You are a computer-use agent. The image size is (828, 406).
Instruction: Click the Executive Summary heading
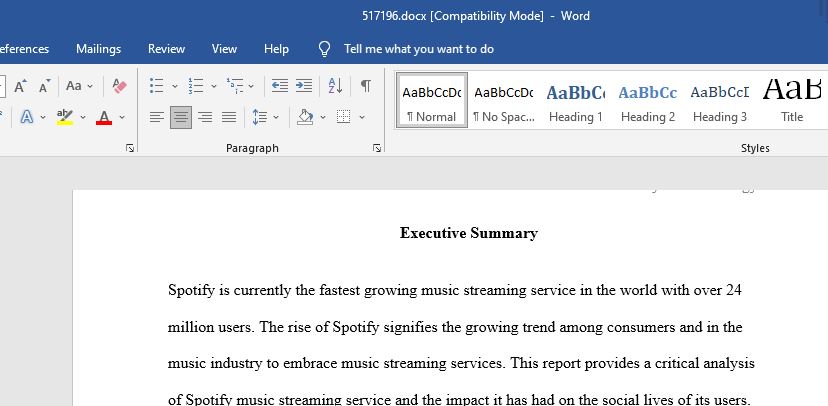coord(469,233)
